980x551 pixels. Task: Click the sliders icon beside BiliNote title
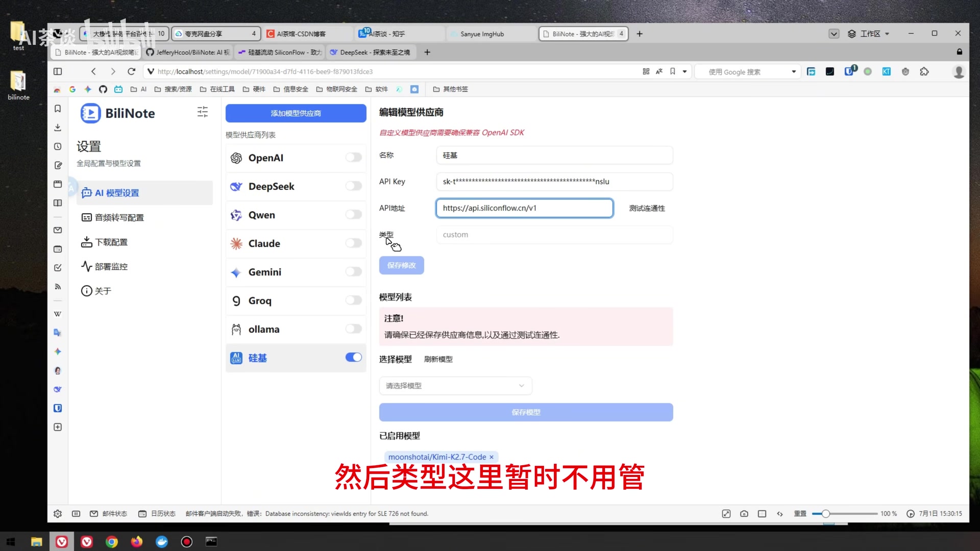(203, 112)
